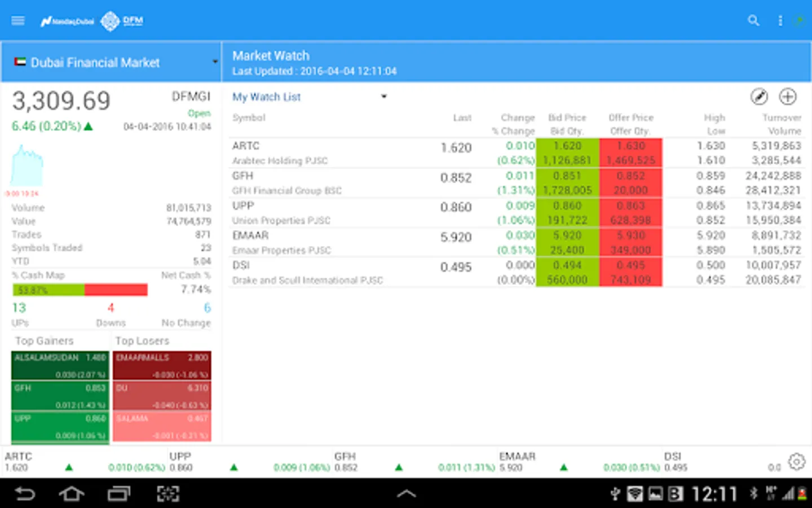Tap the red portion of cash map bar
Viewport: 812px width, 508px height.
click(116, 290)
